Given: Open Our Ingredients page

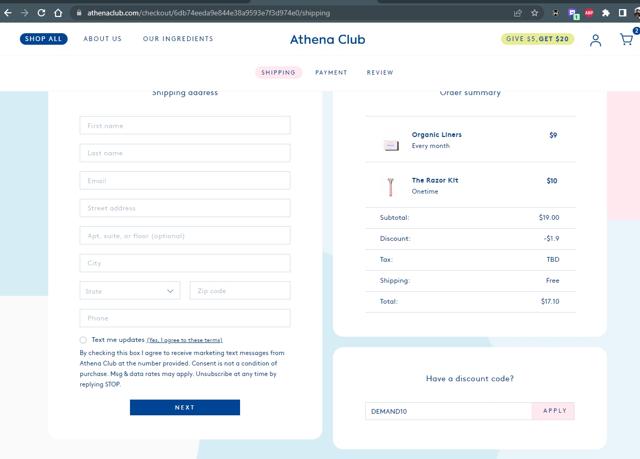Looking at the screenshot, I should (178, 39).
